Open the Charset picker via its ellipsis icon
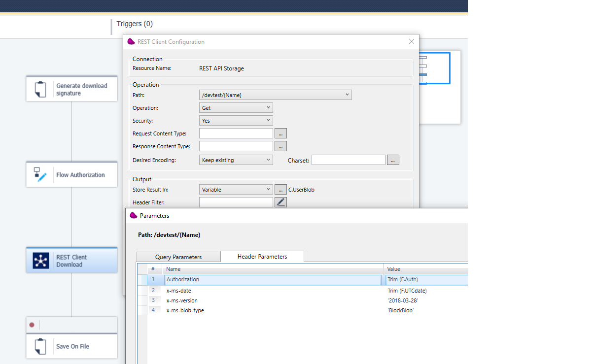The width and height of the screenshot is (597, 364). pyautogui.click(x=393, y=160)
